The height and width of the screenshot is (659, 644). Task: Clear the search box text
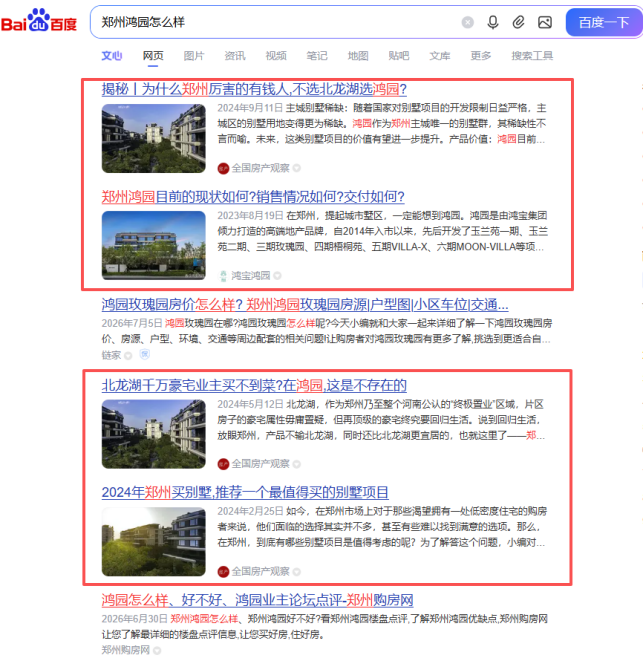pyautogui.click(x=467, y=22)
